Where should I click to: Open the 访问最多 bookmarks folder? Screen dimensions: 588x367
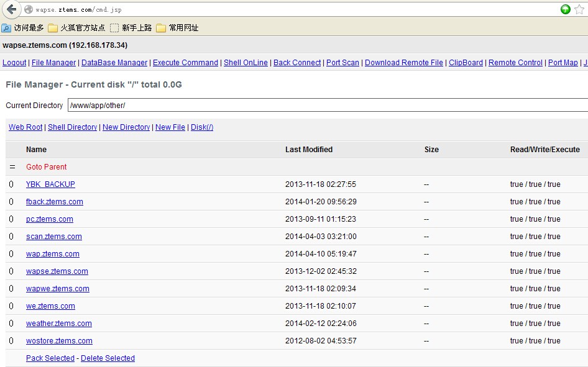(22, 28)
